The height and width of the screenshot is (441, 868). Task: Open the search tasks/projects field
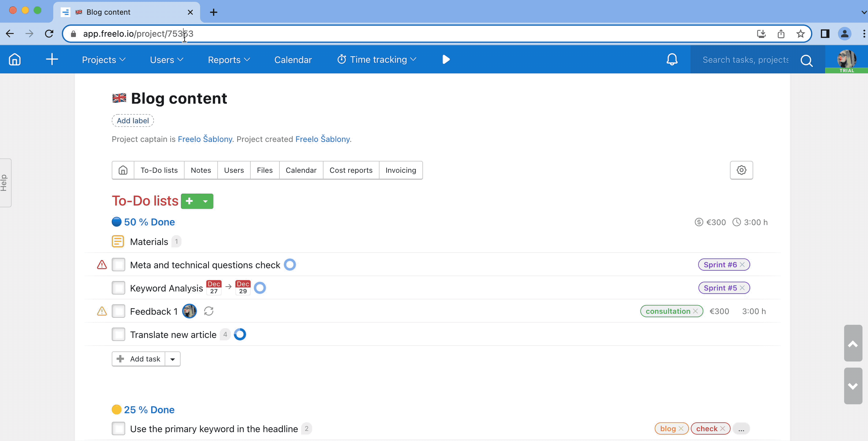754,60
